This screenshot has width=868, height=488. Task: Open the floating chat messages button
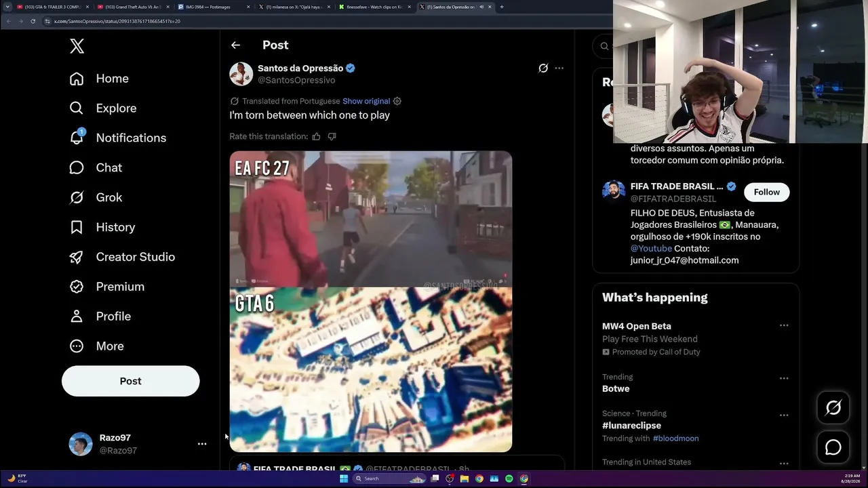coord(833,447)
